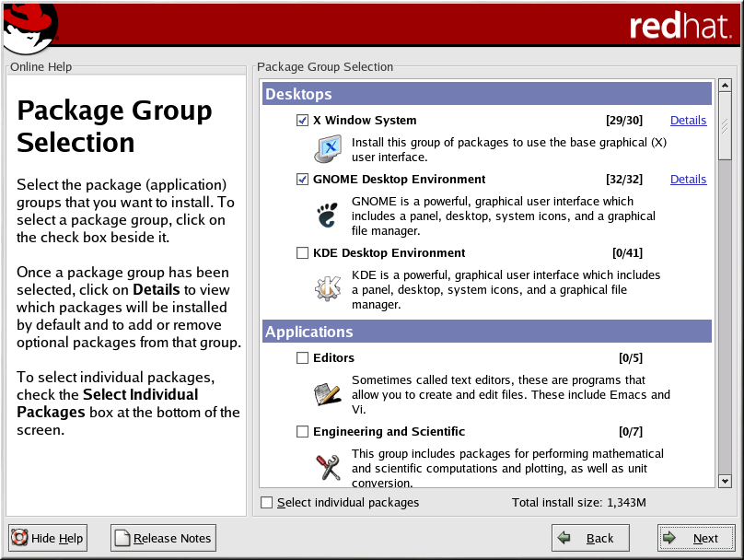Click the KDE gear icon

click(x=328, y=288)
